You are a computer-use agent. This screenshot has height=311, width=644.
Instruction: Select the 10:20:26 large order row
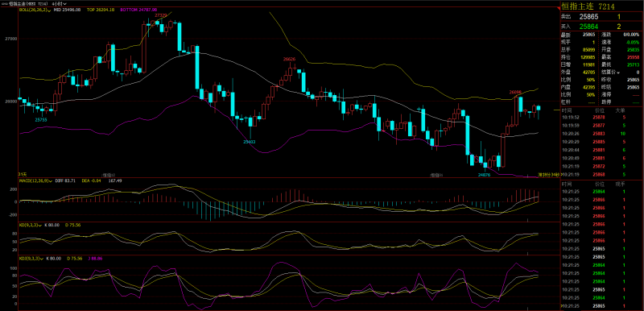pyautogui.click(x=601, y=134)
